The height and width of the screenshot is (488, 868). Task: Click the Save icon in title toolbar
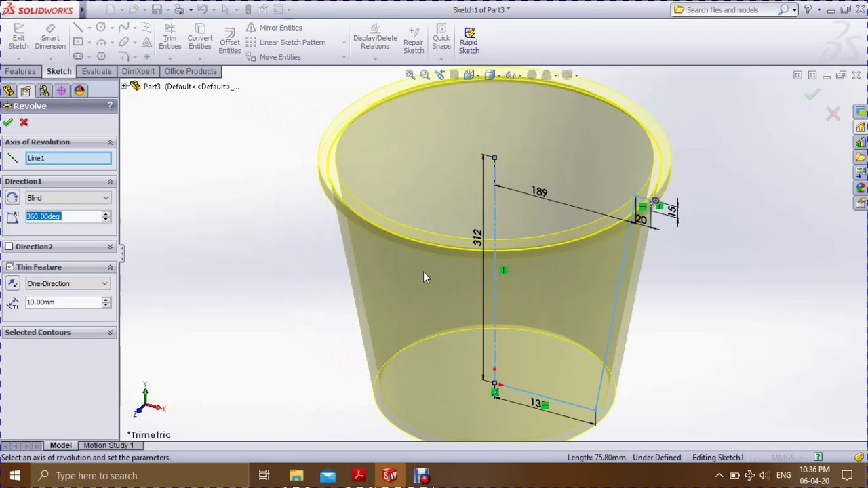point(157,9)
